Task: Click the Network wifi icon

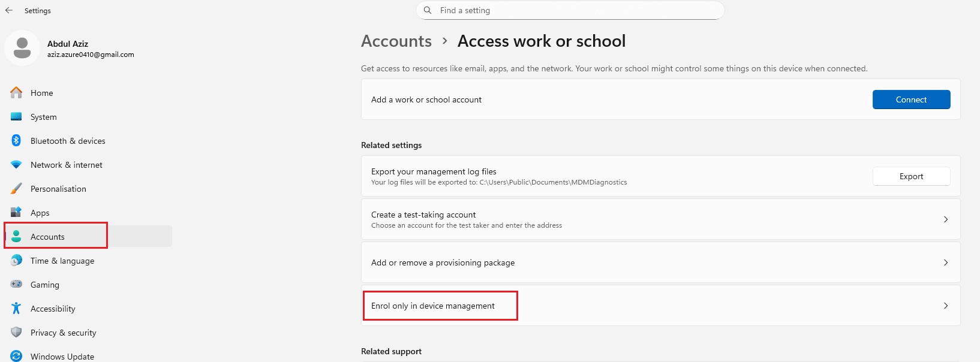Action: 16,165
